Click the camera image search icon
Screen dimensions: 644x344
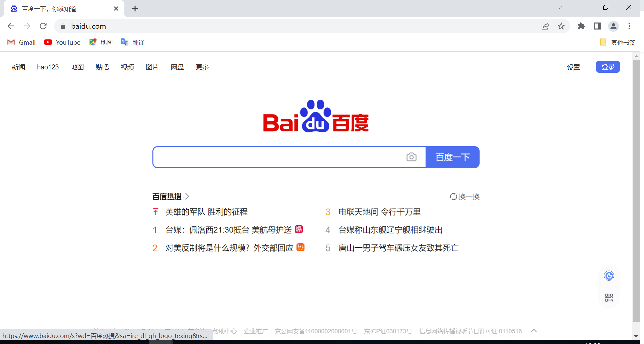412,157
